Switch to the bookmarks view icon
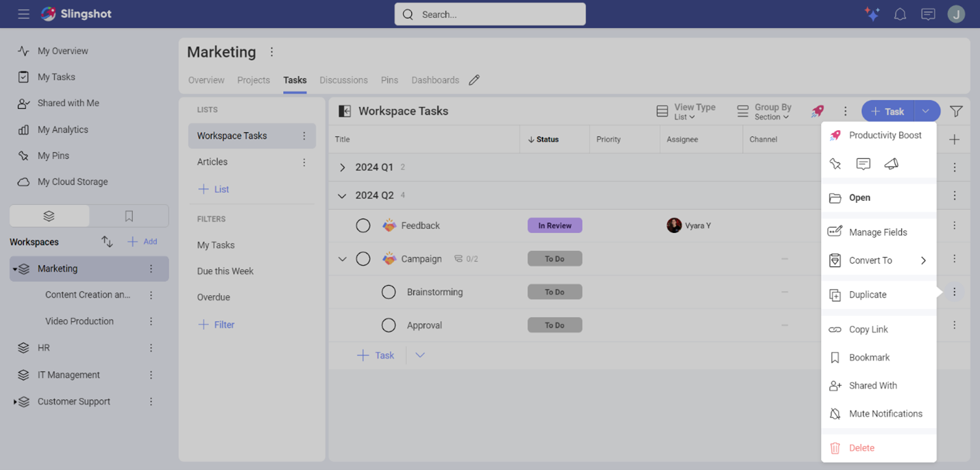 pyautogui.click(x=129, y=216)
